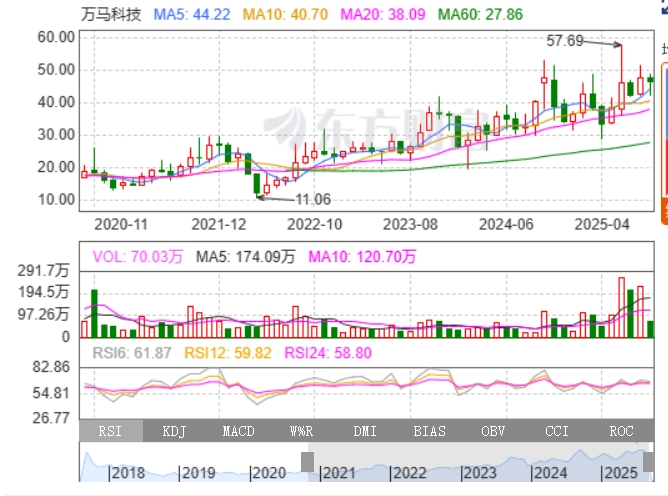Click the 2022 marker inside selected range

point(408,473)
